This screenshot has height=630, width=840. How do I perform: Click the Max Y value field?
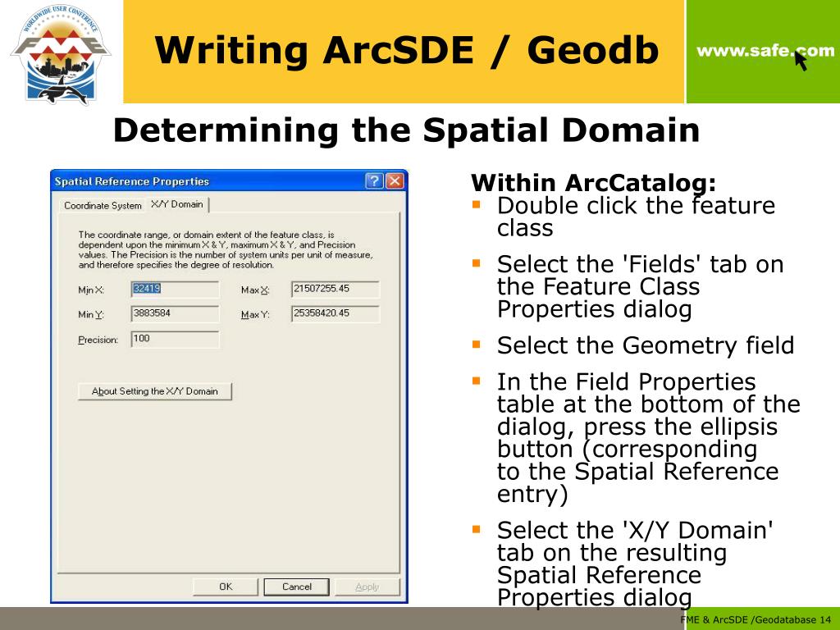[336, 314]
